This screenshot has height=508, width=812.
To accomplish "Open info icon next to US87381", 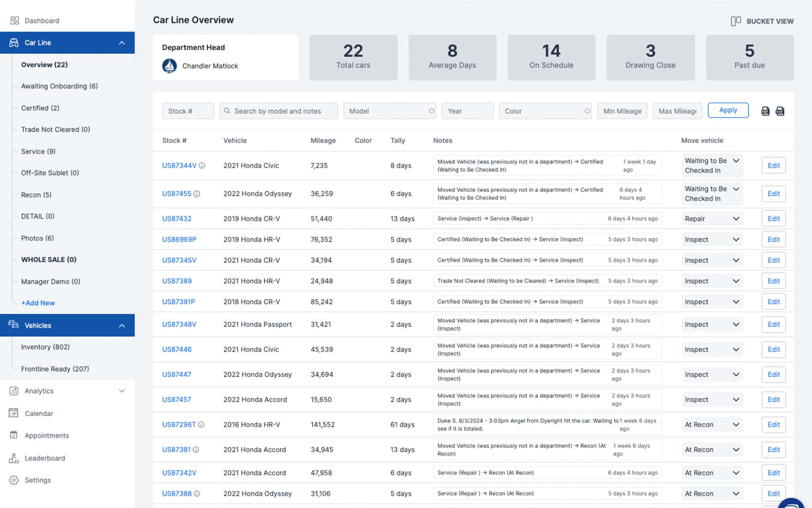I will tap(196, 449).
